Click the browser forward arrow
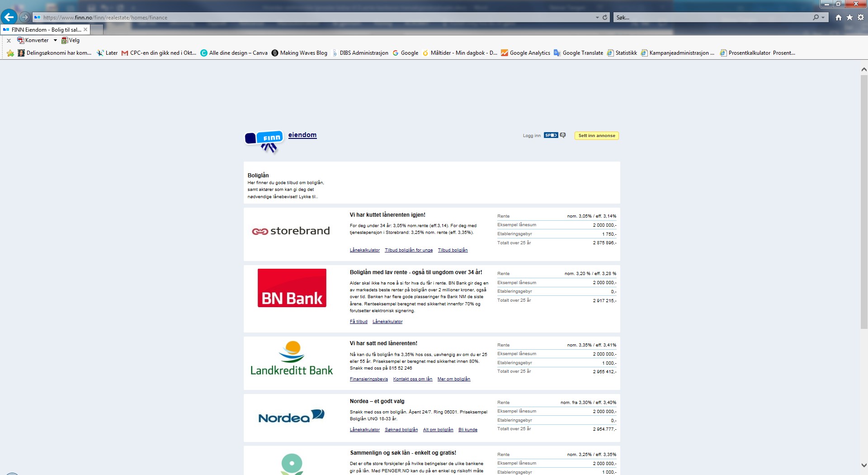This screenshot has width=868, height=475. point(24,17)
